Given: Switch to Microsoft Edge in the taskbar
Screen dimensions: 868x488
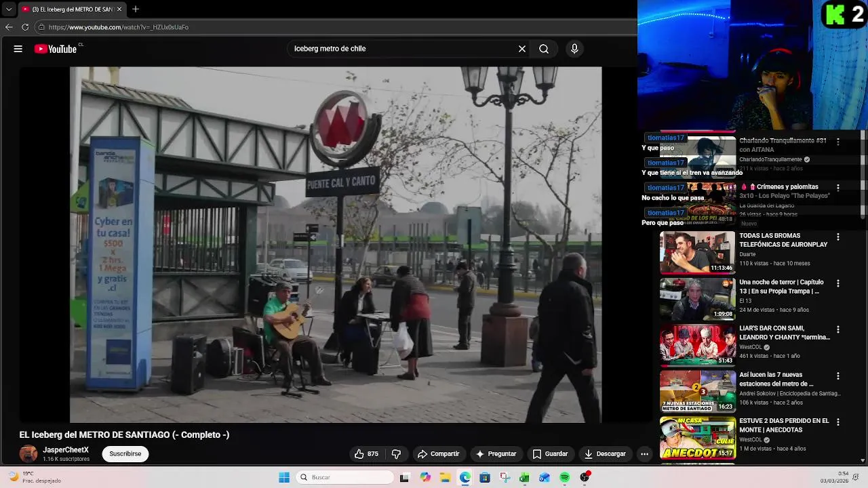Looking at the screenshot, I should pyautogui.click(x=465, y=478).
